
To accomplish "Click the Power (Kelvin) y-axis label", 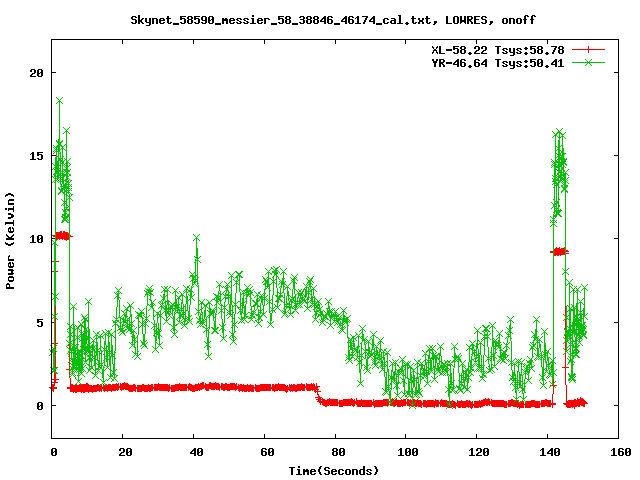I will point(10,241).
